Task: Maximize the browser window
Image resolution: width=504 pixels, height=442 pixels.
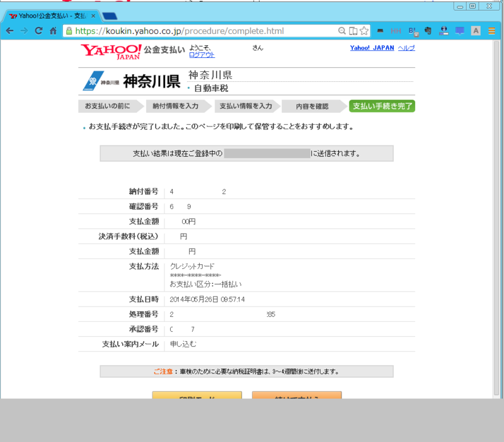Action: point(472,6)
